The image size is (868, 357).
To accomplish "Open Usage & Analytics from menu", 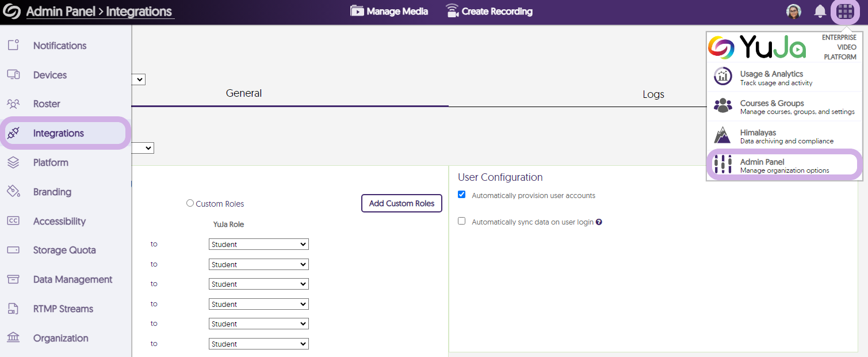I will point(771,77).
